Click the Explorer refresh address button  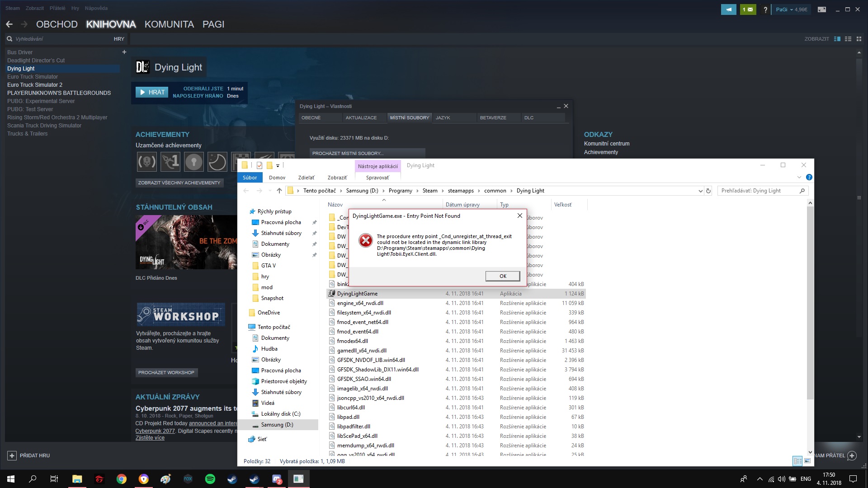click(x=708, y=191)
